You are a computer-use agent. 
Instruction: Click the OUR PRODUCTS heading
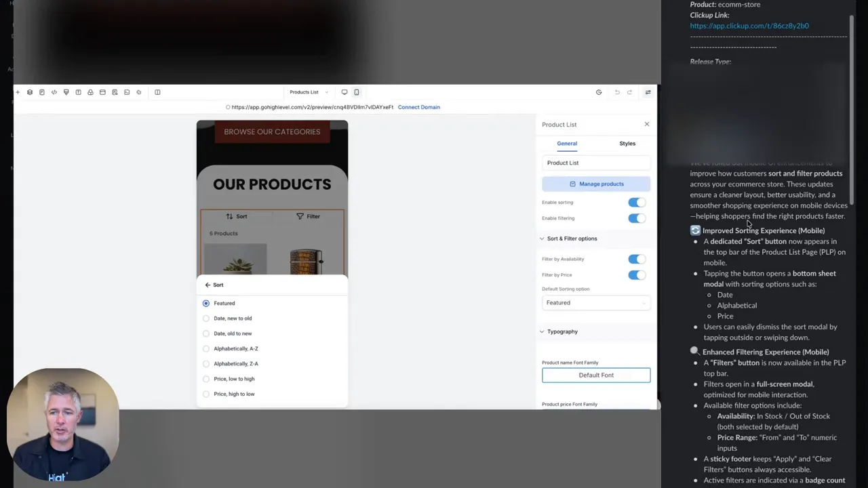(x=272, y=184)
